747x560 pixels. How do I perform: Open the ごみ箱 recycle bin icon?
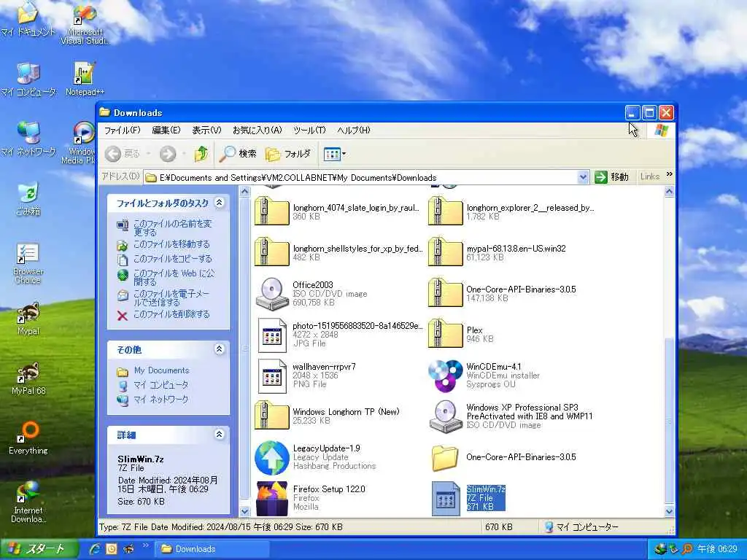28,198
